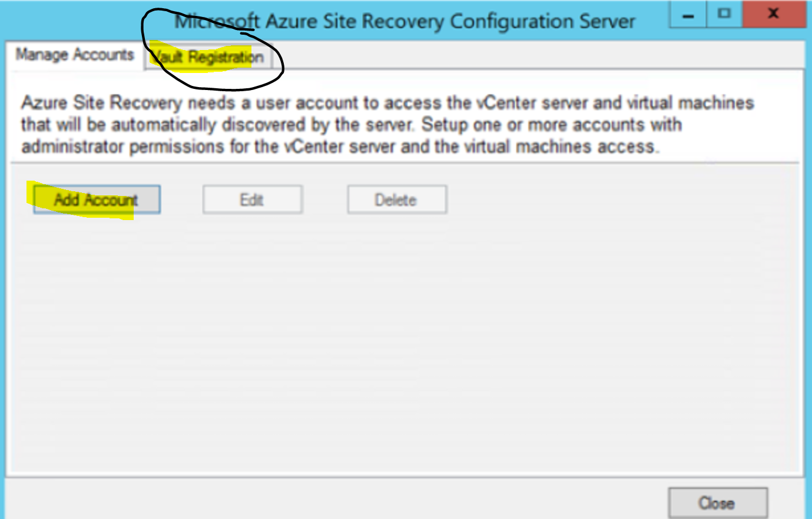The image size is (812, 519).
Task: Click the Delete account button
Action: pos(396,200)
